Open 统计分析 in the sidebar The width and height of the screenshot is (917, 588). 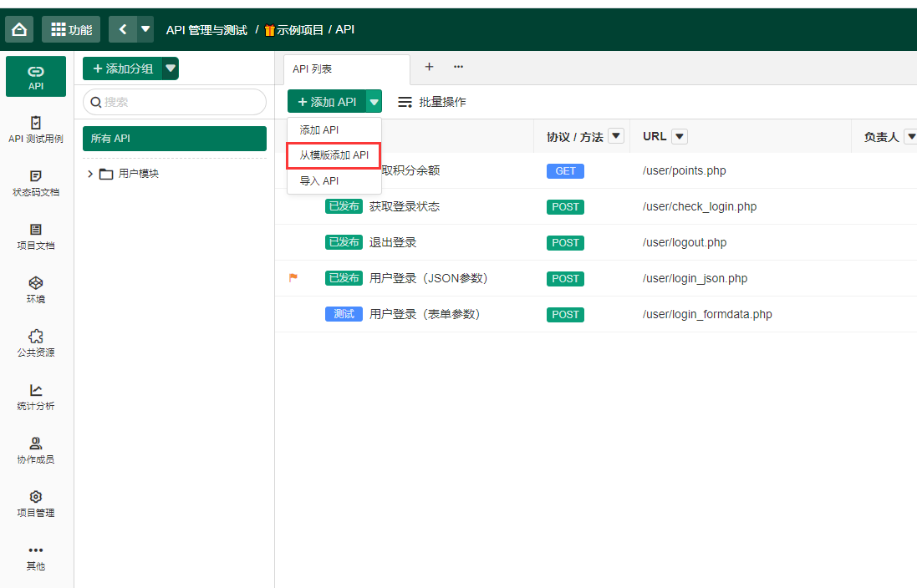pos(35,397)
